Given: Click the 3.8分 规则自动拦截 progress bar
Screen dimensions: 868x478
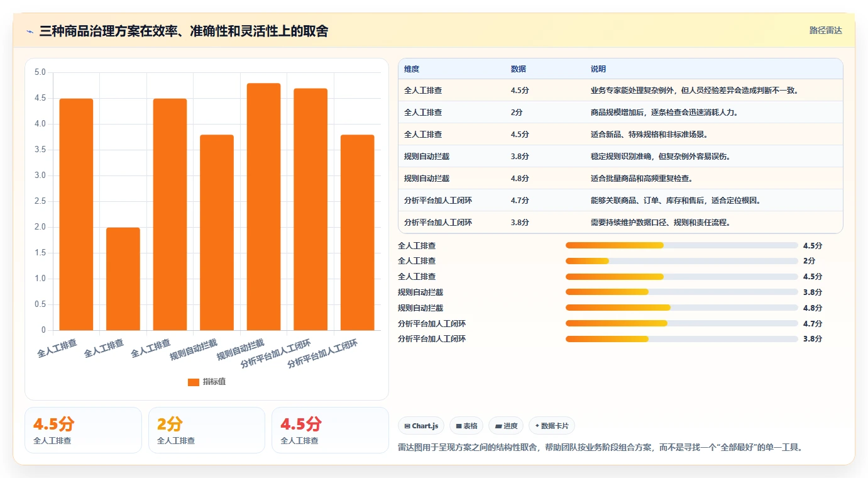Looking at the screenshot, I should pos(682,292).
